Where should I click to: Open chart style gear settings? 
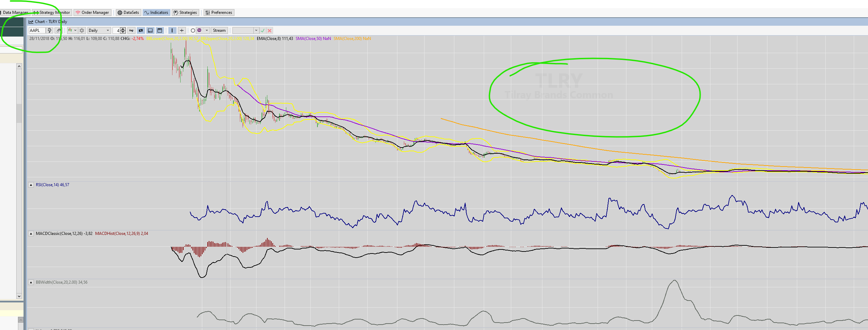82,30
